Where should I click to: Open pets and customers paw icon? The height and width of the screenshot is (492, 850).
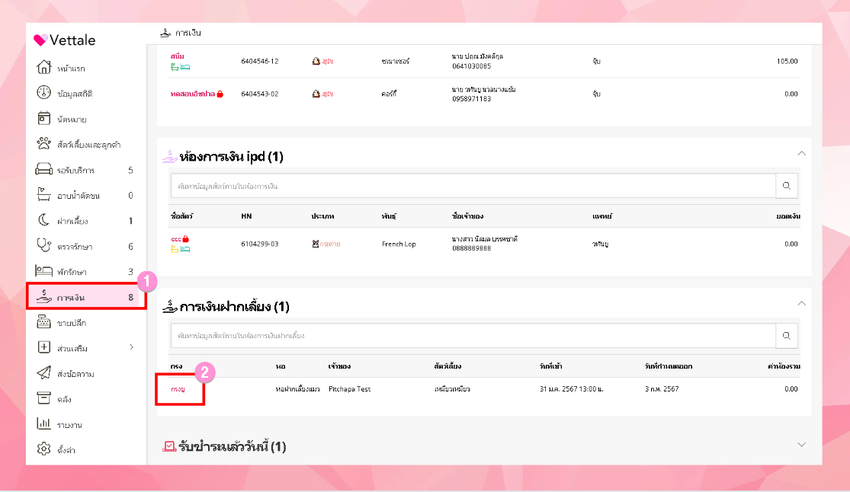[44, 144]
